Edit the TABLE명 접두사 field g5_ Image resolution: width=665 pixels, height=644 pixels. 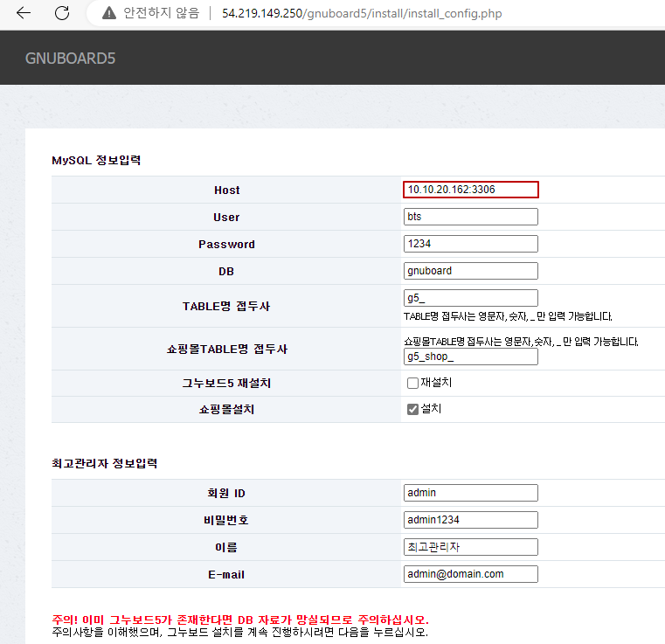pos(471,298)
